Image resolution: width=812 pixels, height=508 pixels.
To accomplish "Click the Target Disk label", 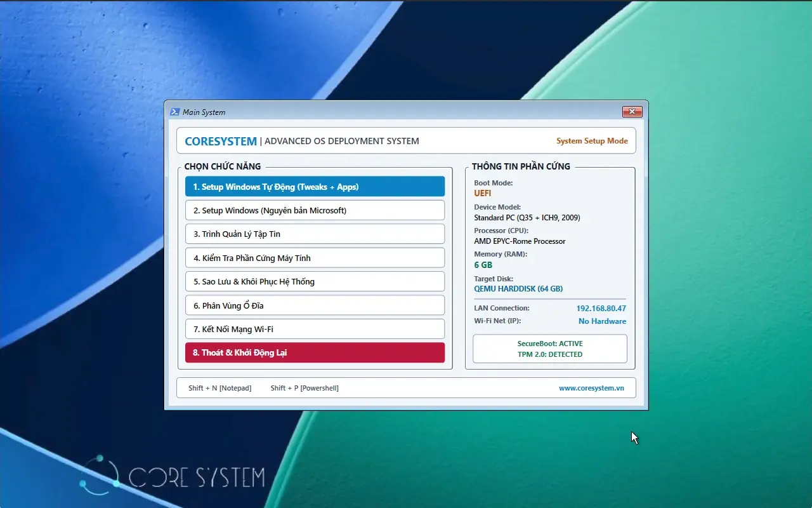I will point(494,279).
